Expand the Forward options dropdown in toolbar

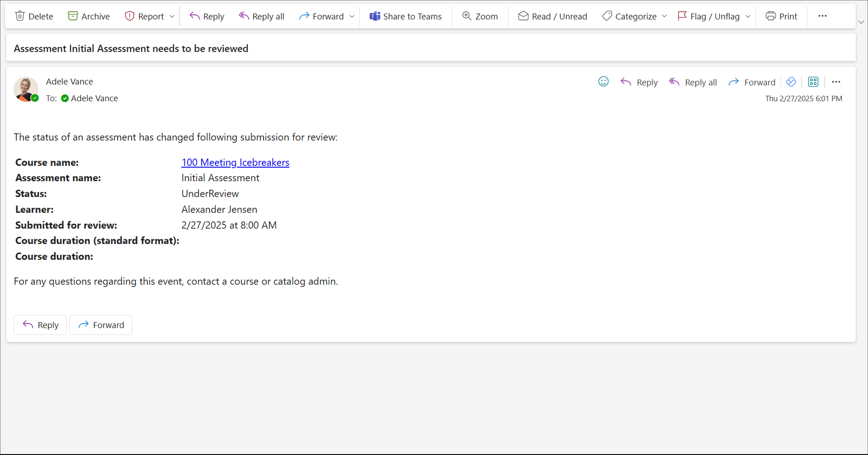click(x=352, y=17)
